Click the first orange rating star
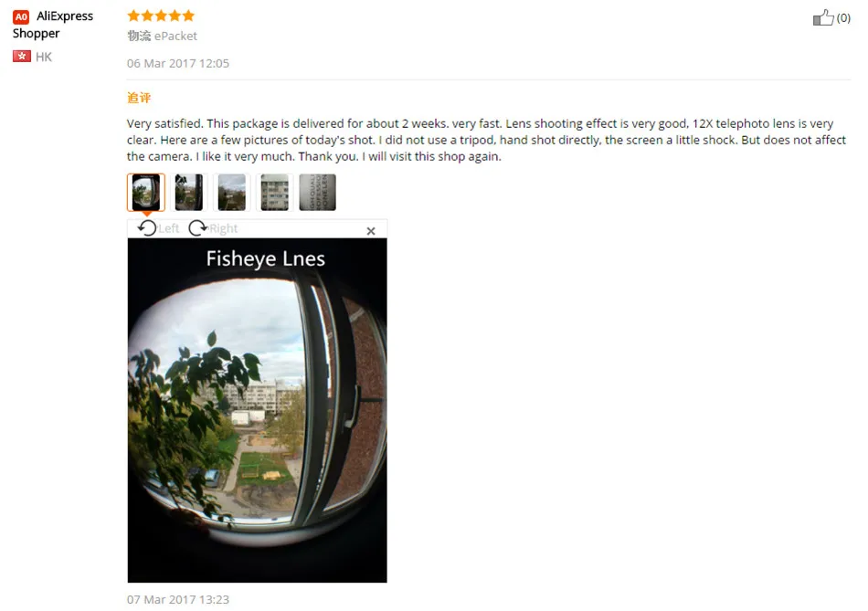868x611 pixels. (x=133, y=16)
